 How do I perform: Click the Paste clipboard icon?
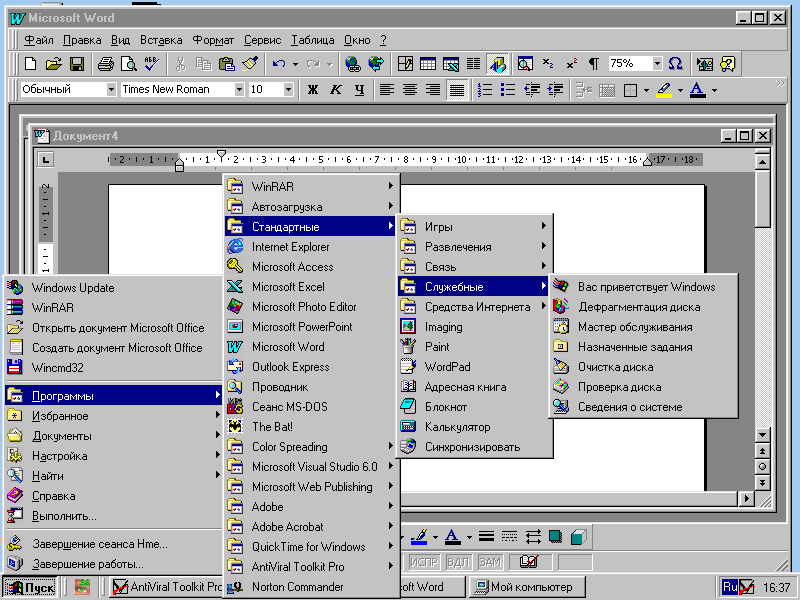pyautogui.click(x=226, y=64)
